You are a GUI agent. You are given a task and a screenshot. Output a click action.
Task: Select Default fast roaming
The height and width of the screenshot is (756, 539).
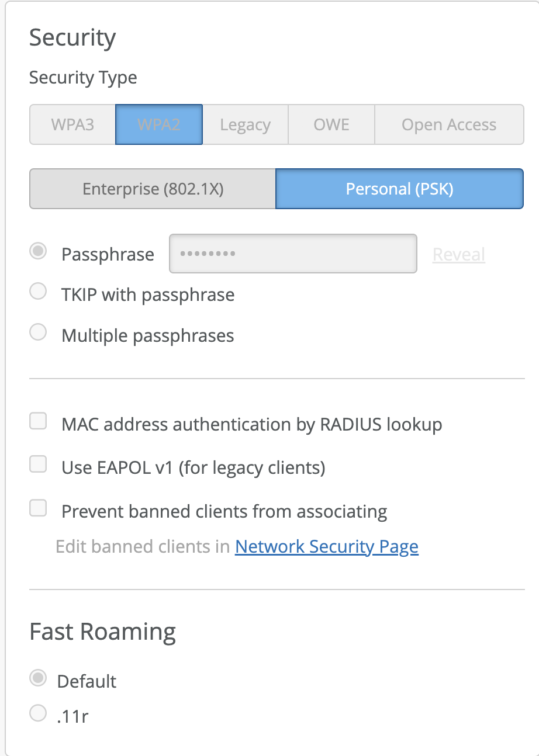37,678
